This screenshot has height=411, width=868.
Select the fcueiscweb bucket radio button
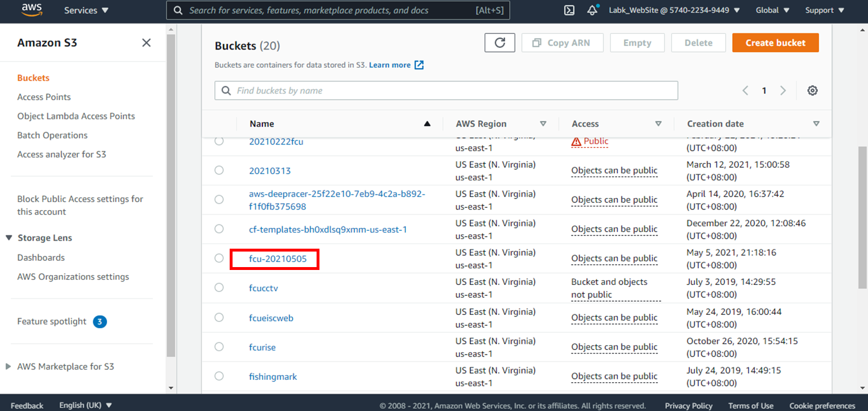(219, 317)
